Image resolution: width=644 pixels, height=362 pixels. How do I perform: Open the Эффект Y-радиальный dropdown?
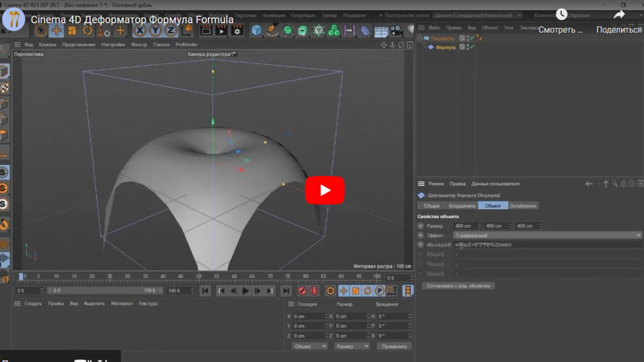[x=548, y=235]
